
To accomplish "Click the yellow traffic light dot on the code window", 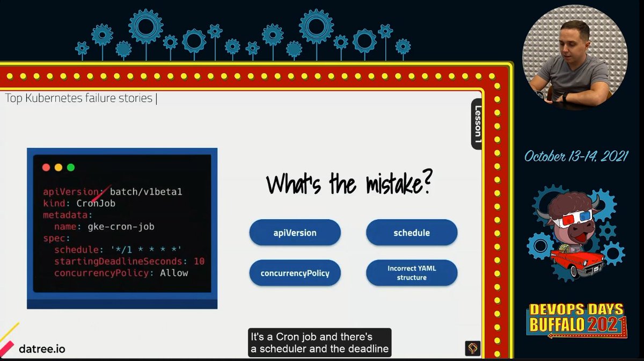I will point(57,167).
